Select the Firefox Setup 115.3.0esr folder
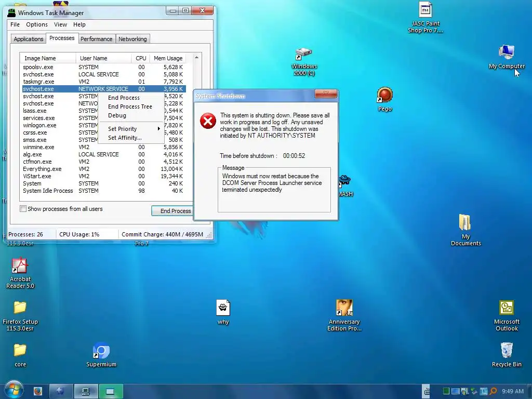Screen dimensions: 532x399 coord(20,316)
